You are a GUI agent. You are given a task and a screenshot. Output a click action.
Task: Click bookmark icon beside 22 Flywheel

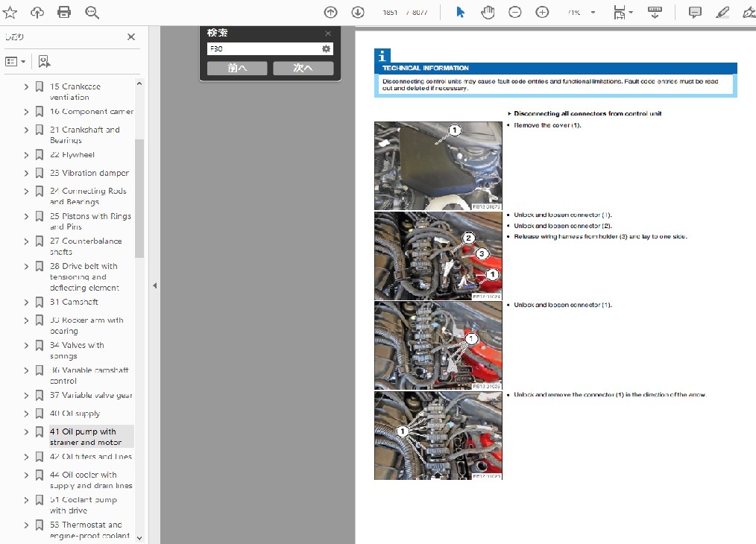point(40,155)
